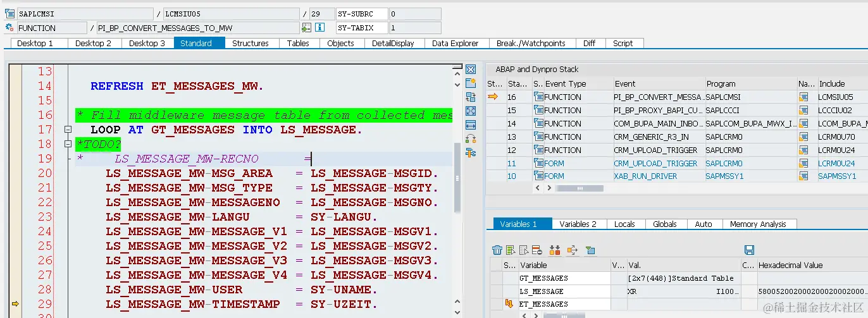Close the tool using the X side icon

click(470, 70)
